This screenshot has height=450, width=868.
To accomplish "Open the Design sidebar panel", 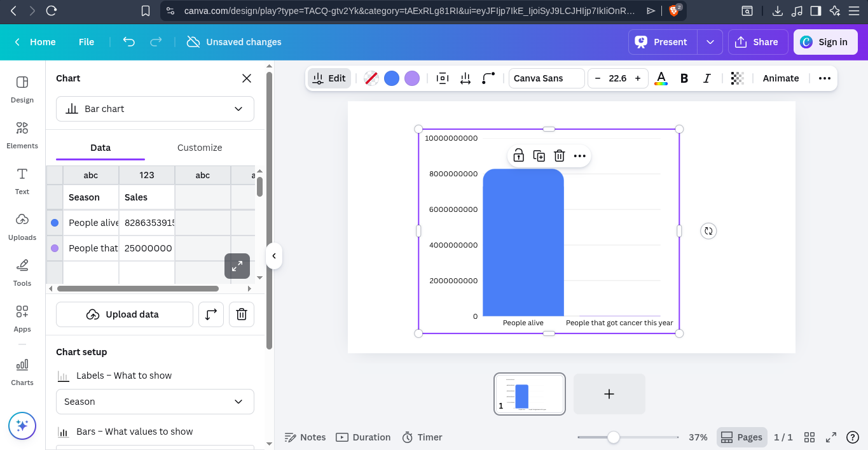I will click(x=22, y=89).
